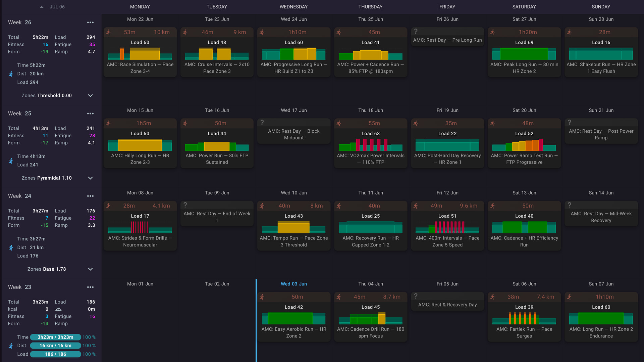Open Week 23 three-dot menu

coord(90,287)
